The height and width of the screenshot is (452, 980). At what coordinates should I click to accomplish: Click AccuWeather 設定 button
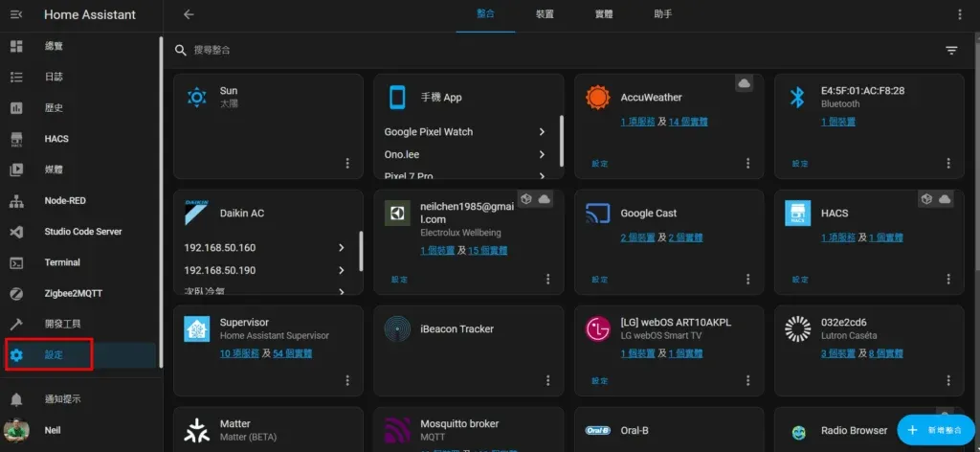600,164
